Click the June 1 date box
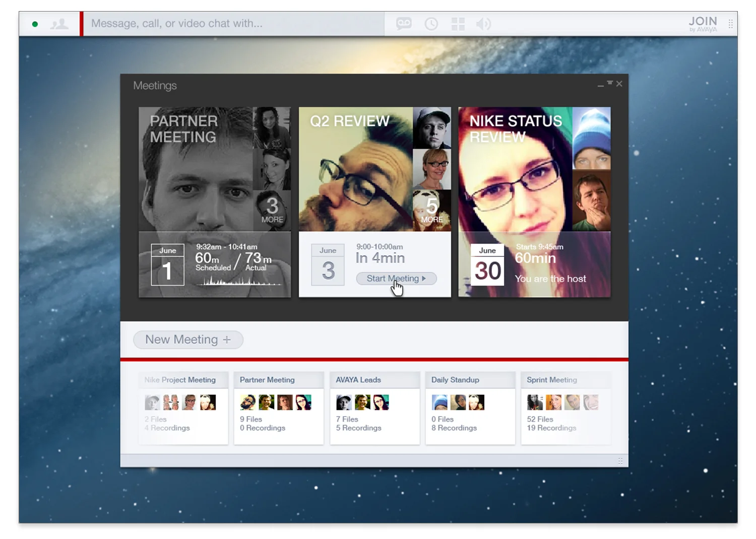This screenshot has height=539, width=756. (168, 264)
